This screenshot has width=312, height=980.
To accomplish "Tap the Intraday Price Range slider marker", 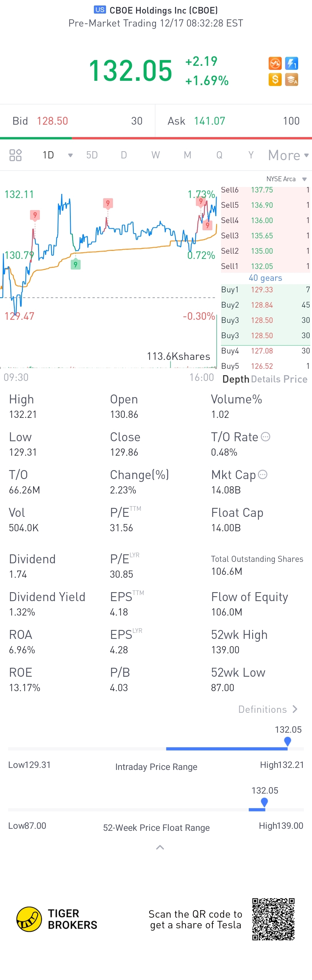I will tap(288, 741).
